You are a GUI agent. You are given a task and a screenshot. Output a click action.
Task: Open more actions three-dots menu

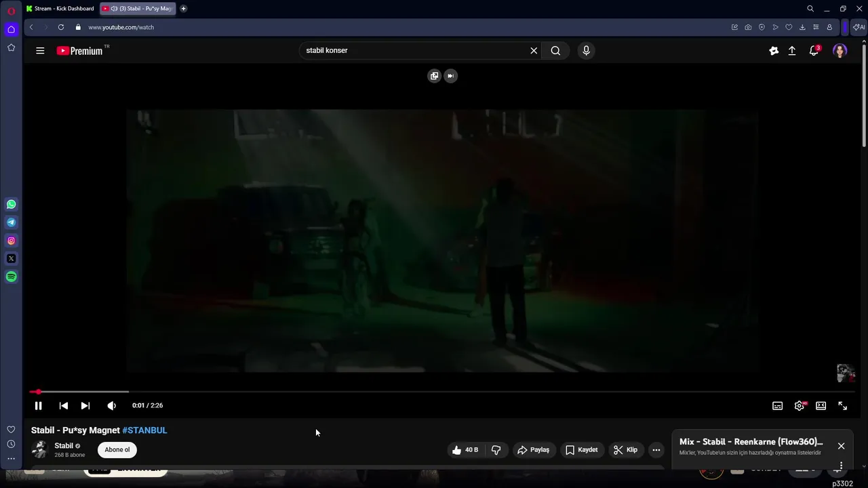tap(656, 449)
